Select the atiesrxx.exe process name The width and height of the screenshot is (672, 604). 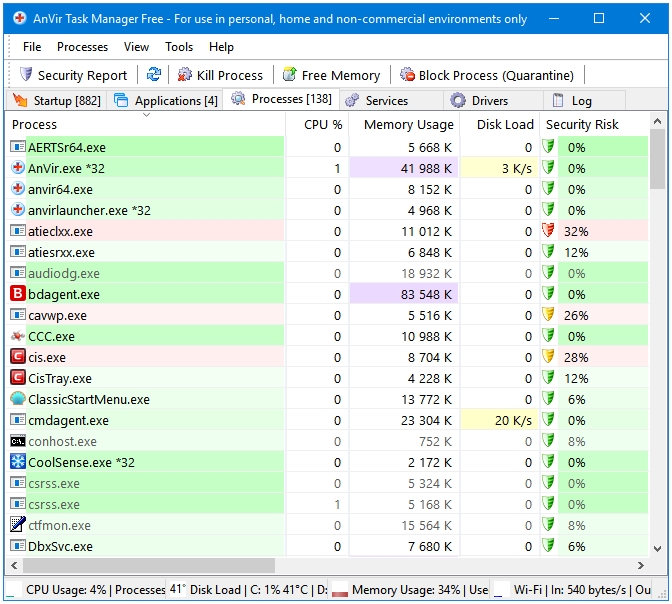(x=61, y=252)
